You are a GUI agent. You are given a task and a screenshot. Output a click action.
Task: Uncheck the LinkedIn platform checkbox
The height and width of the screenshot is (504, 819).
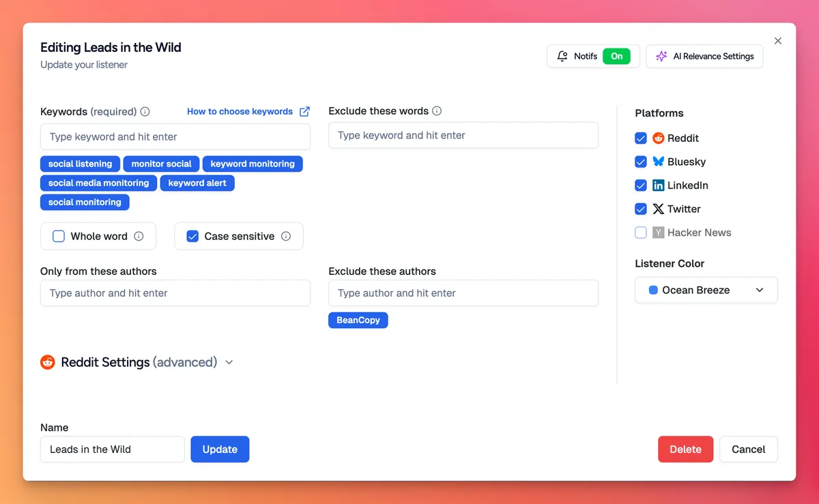pos(641,185)
